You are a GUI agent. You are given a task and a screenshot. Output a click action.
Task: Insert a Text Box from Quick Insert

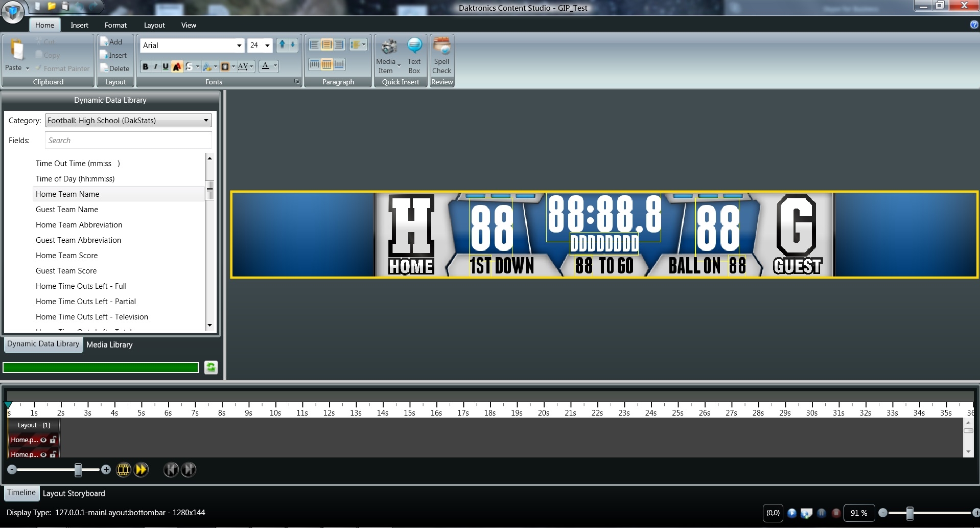[x=414, y=55]
